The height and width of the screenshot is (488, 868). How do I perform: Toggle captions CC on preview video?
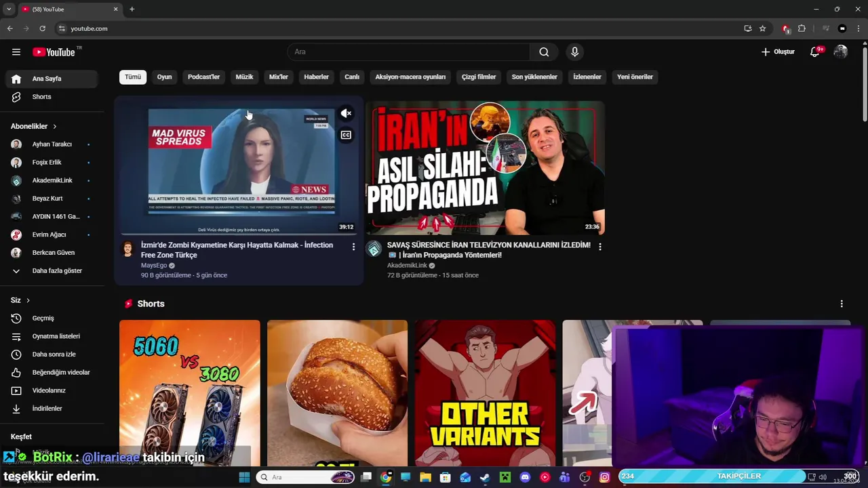tap(346, 135)
